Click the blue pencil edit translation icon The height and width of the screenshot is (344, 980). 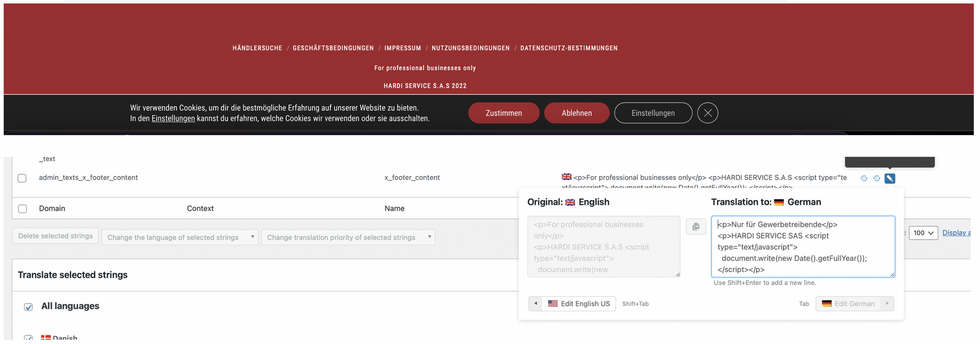[x=890, y=179]
